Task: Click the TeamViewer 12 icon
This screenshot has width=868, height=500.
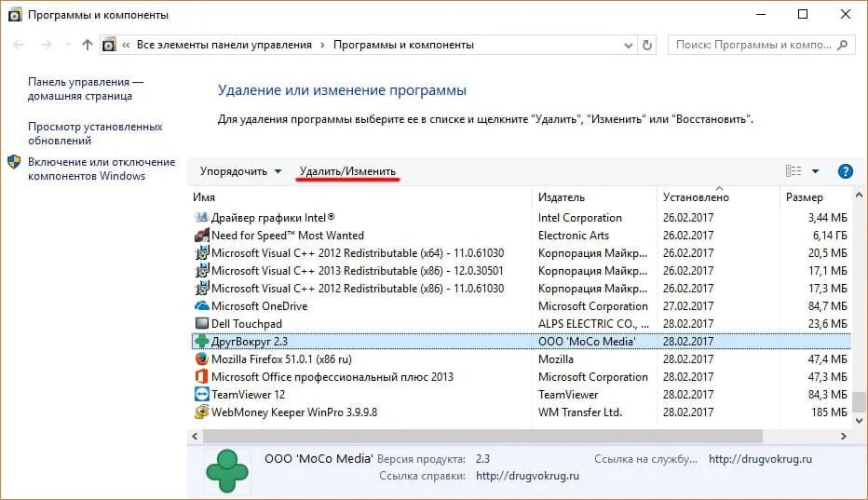Action: point(202,394)
